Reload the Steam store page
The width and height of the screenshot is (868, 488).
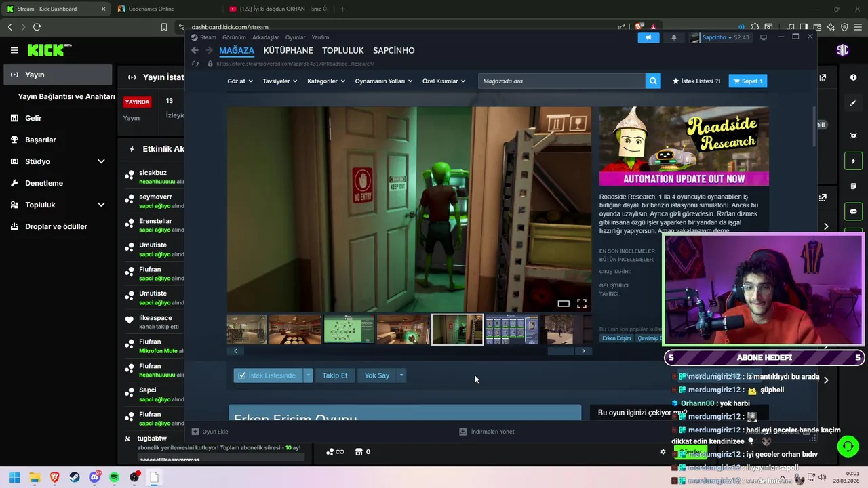(x=195, y=64)
